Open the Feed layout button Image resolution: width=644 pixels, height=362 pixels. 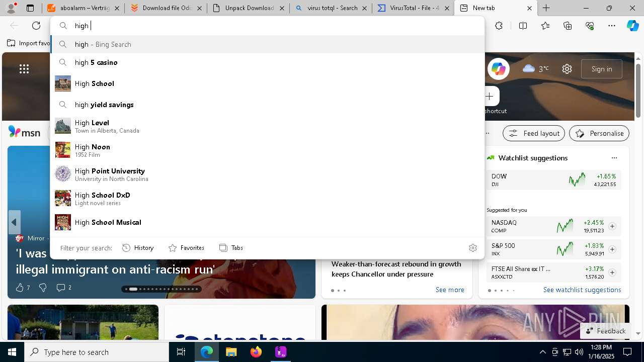(534, 133)
